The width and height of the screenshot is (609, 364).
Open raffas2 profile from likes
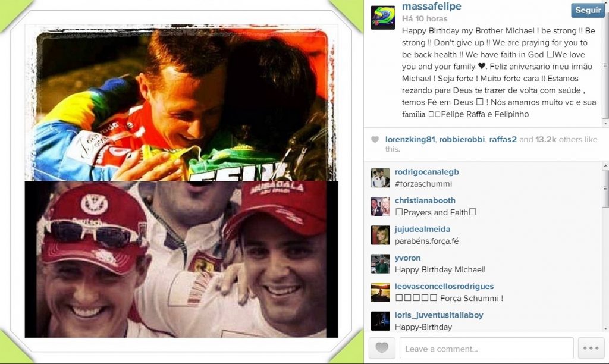(x=503, y=139)
